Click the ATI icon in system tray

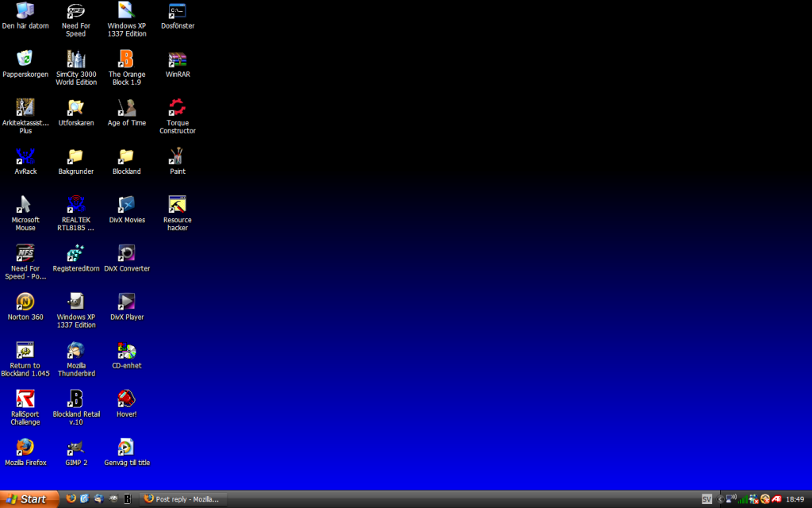click(x=777, y=499)
